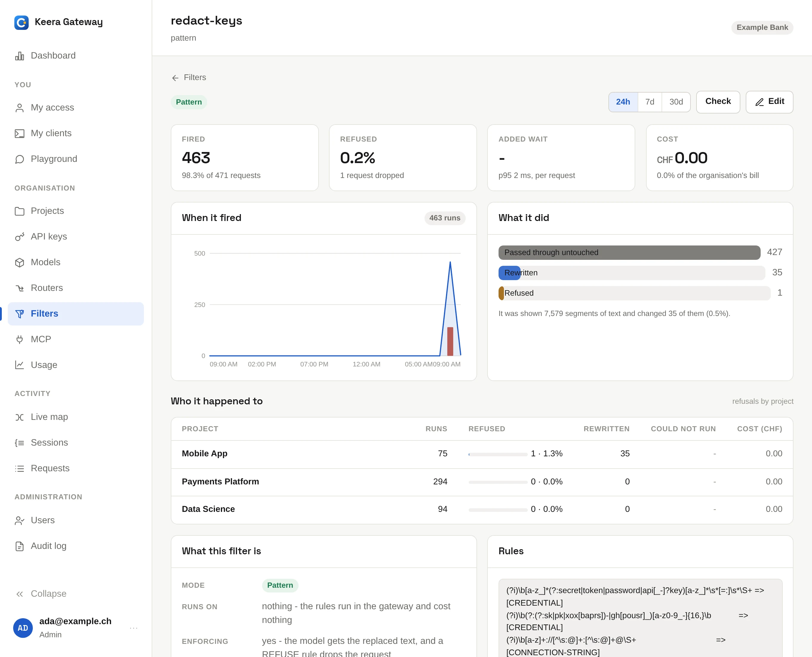Click the red bar in the fired chart
This screenshot has height=657, width=812.
click(x=450, y=341)
